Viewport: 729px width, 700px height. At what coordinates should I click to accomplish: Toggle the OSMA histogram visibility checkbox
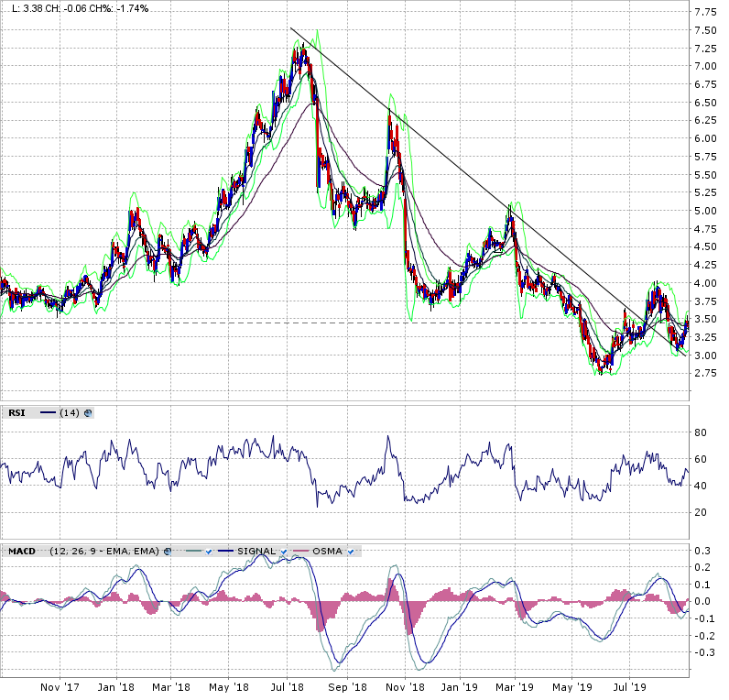click(x=351, y=552)
